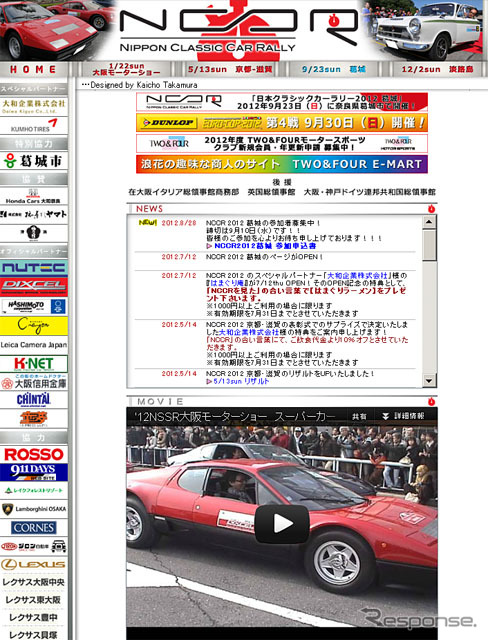Image resolution: width=488 pixels, height=640 pixels.
Task: Open the Dunlop Euro Cup 2012 banner
Action: click(282, 122)
